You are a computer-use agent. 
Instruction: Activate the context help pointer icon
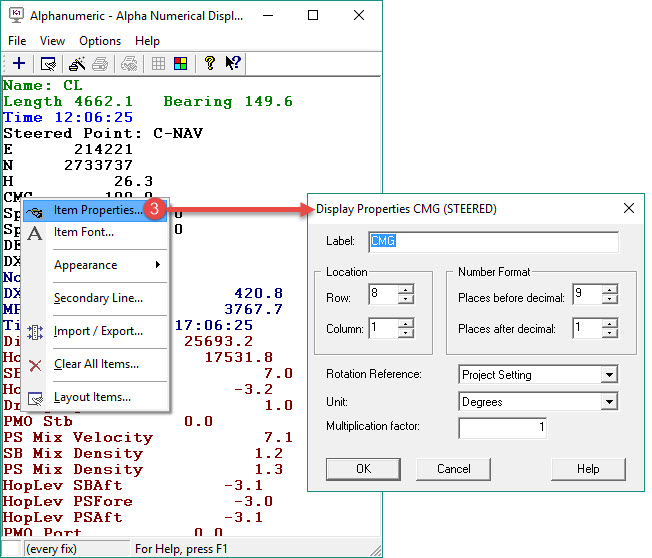coord(233,64)
